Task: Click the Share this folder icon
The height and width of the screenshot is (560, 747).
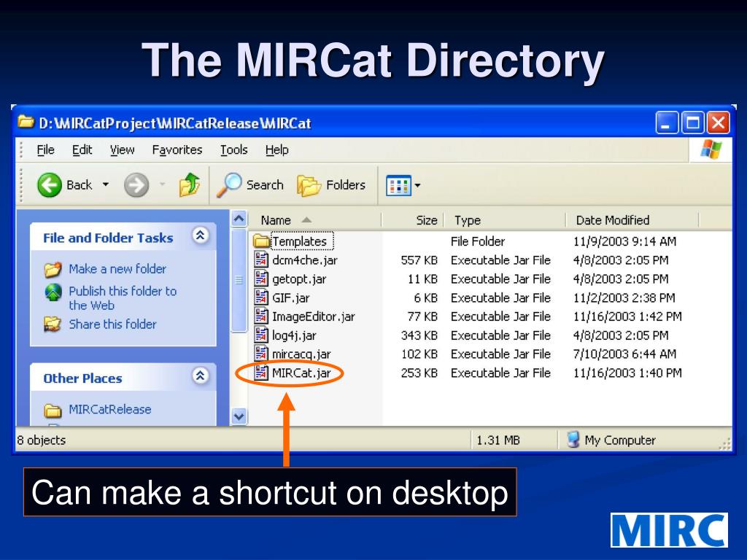Action: (x=53, y=324)
